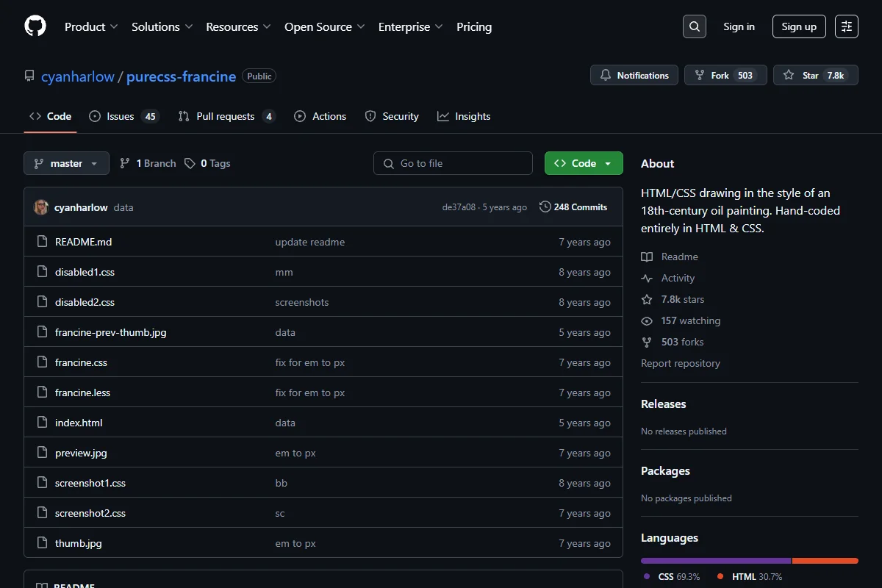The width and height of the screenshot is (882, 588).
Task: Open the francine.css file link
Action: (81, 362)
